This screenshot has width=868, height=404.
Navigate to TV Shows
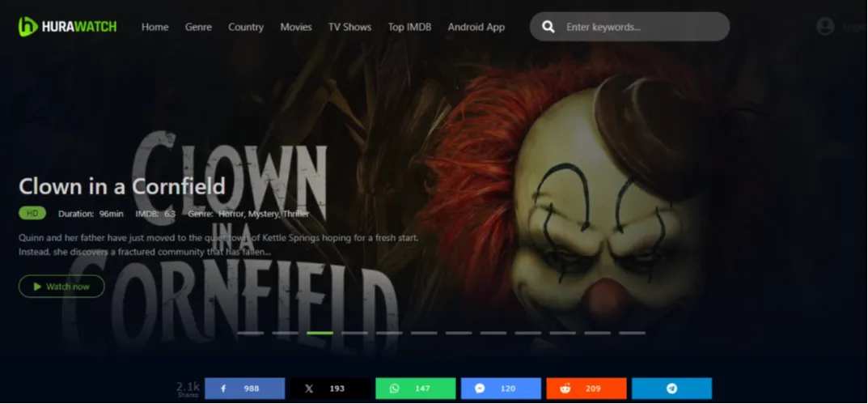tap(349, 27)
